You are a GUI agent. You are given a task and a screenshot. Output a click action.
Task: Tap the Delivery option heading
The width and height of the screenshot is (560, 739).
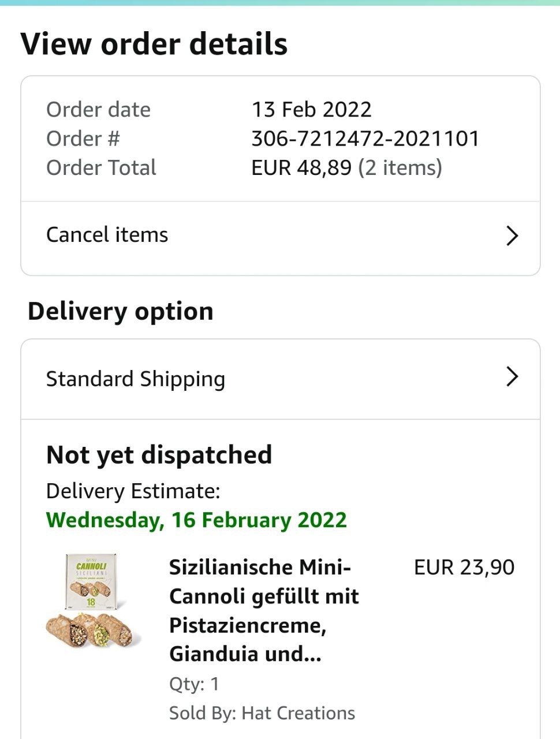coord(120,311)
